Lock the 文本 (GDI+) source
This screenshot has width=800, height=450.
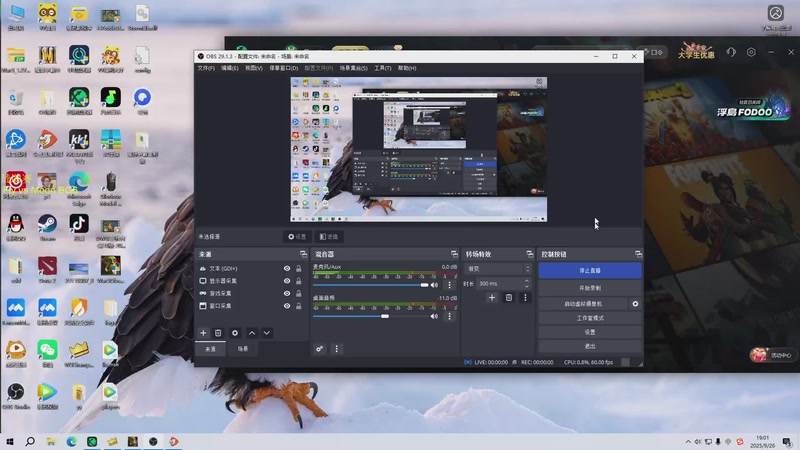click(x=298, y=268)
